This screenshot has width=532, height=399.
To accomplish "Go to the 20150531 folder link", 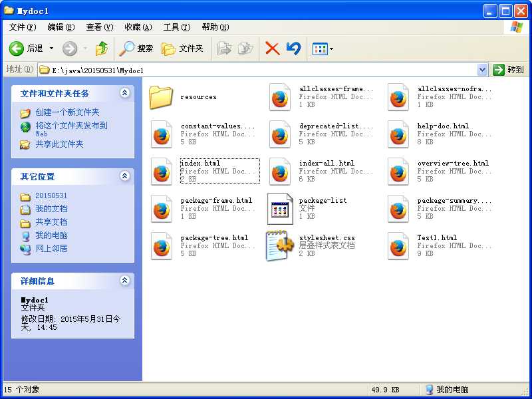I will coord(51,196).
